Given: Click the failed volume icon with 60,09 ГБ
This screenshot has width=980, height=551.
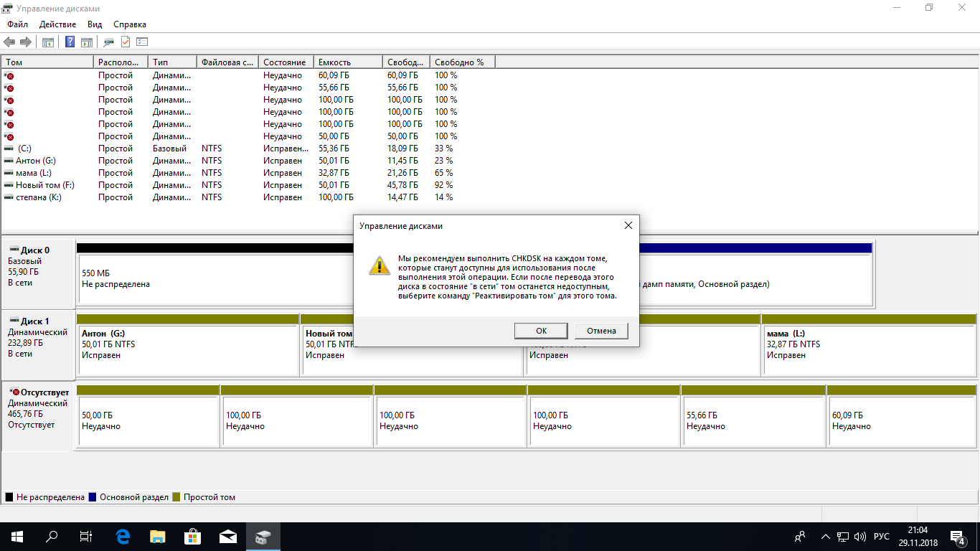Looking at the screenshot, I should point(9,75).
